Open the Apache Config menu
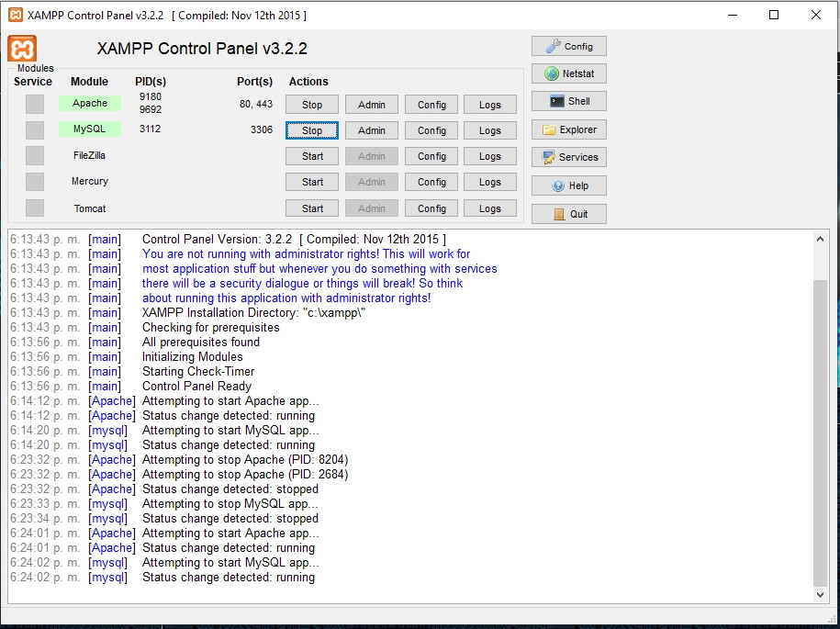The height and width of the screenshot is (629, 840). click(x=431, y=105)
